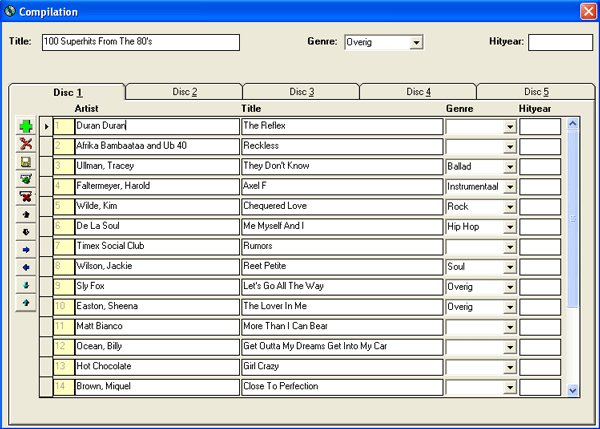The height and width of the screenshot is (429, 600).
Task: Click the Brown, Miquel artist field
Action: (157, 387)
